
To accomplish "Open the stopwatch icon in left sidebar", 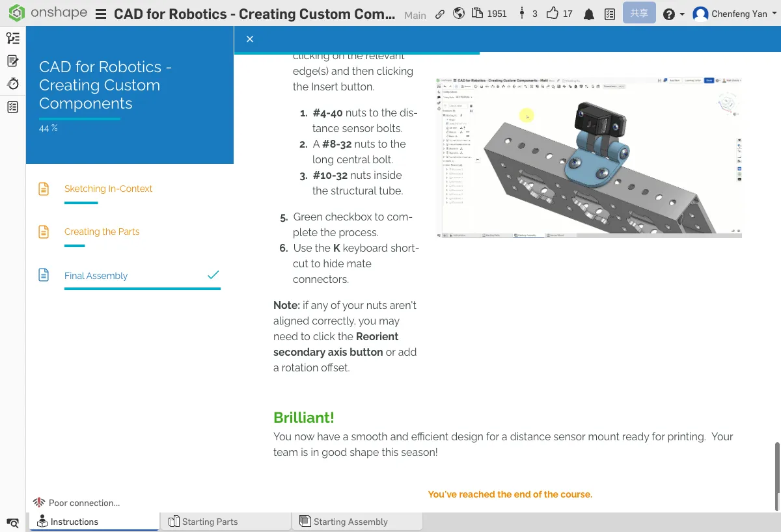I will click(x=12, y=83).
